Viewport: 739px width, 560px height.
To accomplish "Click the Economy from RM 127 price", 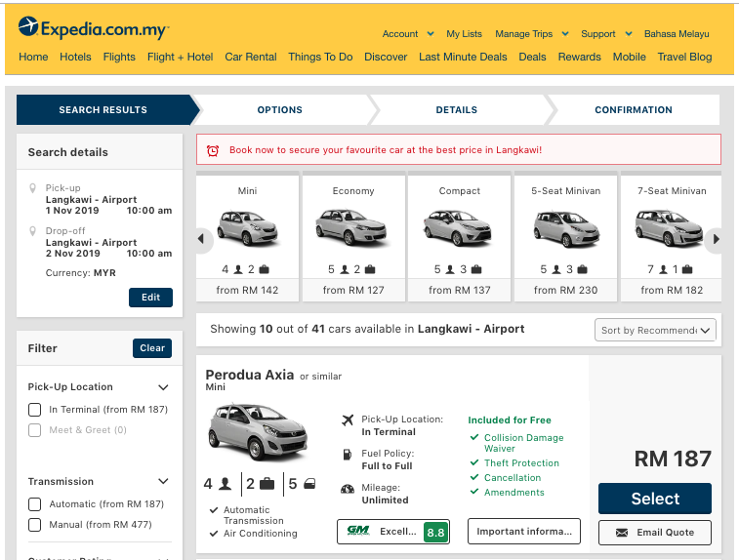I will [x=353, y=290].
